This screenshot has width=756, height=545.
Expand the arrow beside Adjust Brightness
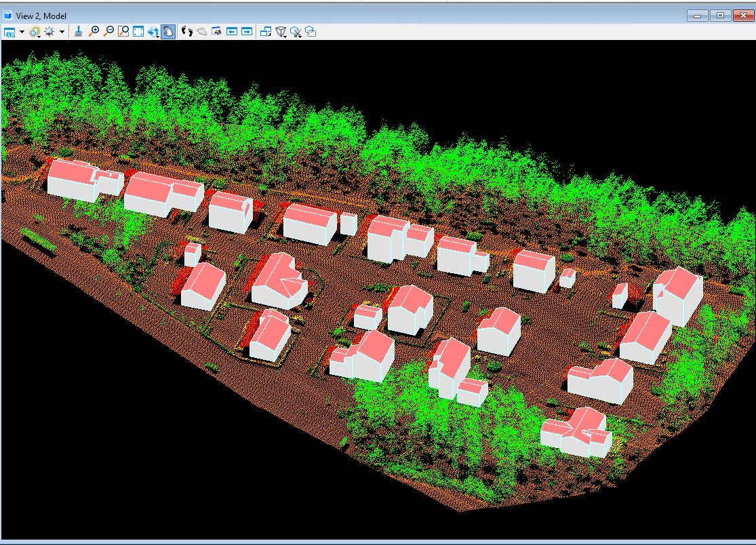coord(62,32)
